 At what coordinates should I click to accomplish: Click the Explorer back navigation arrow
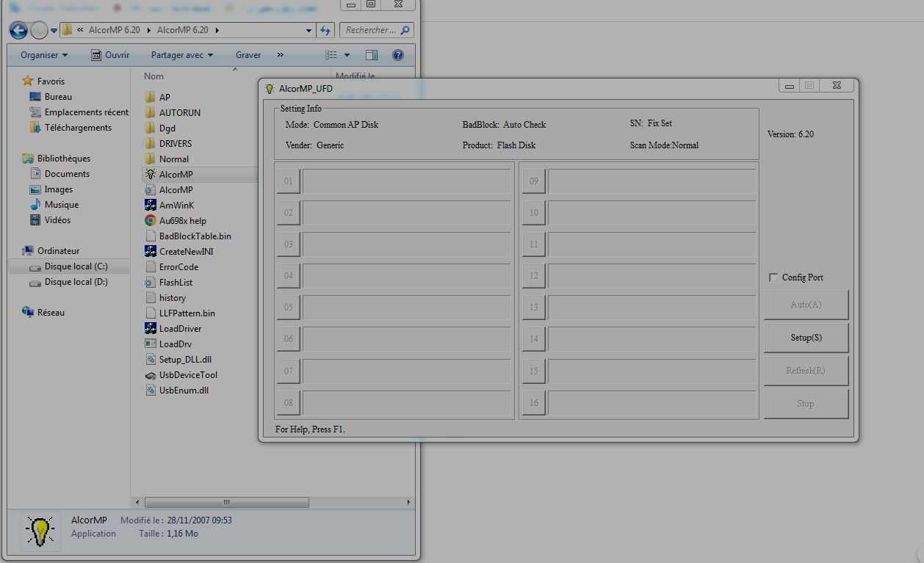pos(18,30)
